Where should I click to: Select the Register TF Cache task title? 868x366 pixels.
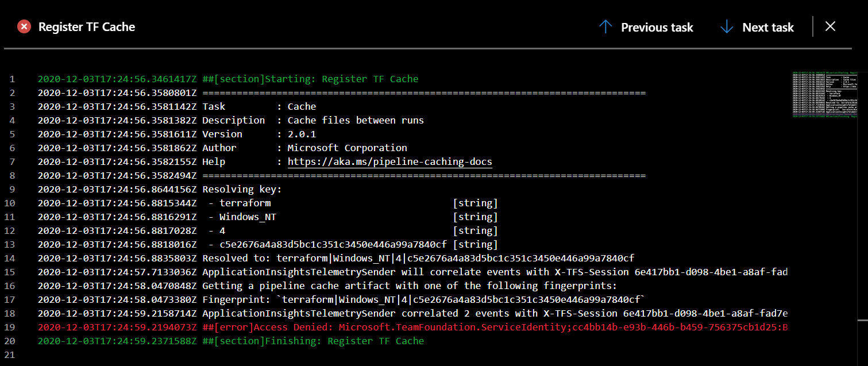tap(86, 26)
